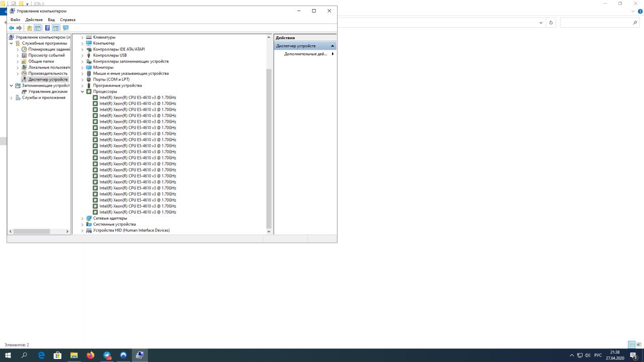Click the volume icon in system tray
The image size is (644, 362).
[x=588, y=355]
